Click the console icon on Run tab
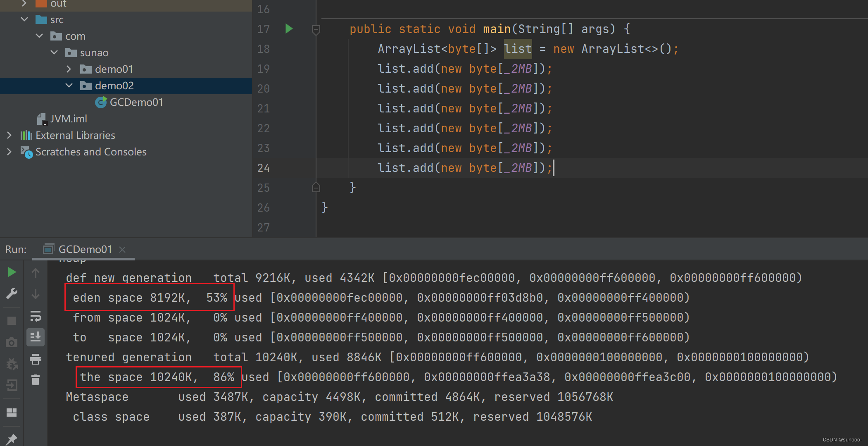 [x=49, y=249]
